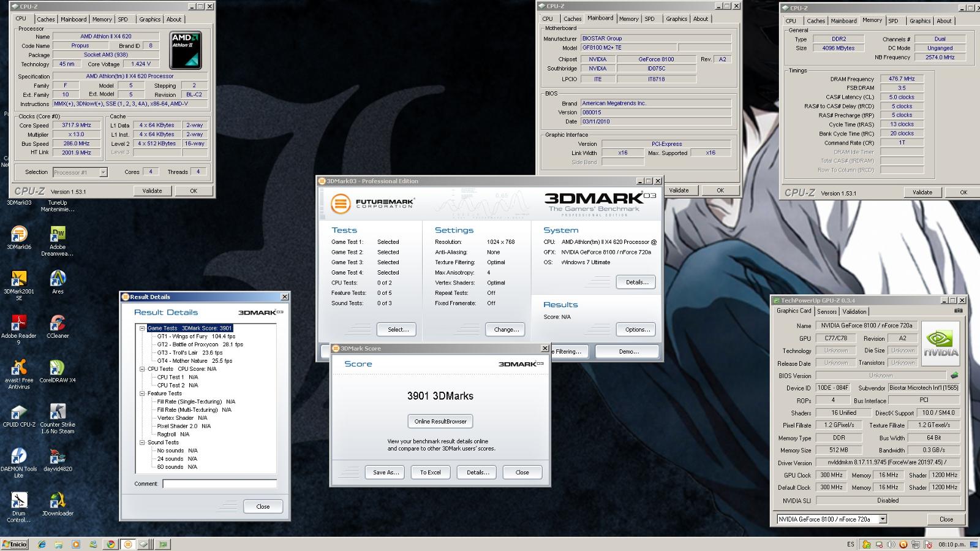Click GPU-Z BIOS save chip icon

pyautogui.click(x=954, y=375)
